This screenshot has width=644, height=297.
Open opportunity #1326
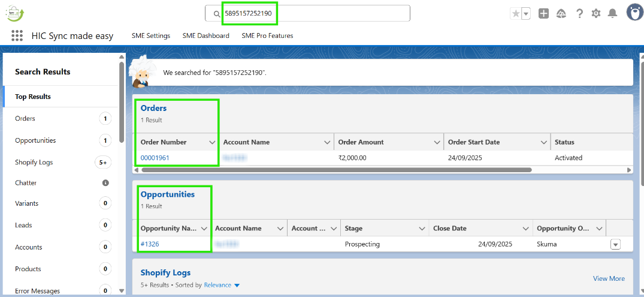point(150,244)
